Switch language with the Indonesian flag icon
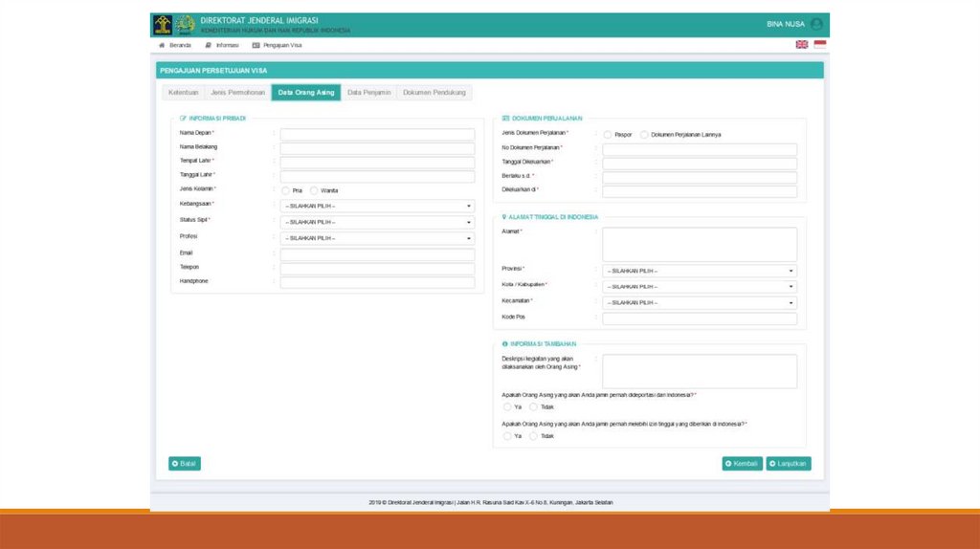The image size is (980, 549). (x=820, y=44)
